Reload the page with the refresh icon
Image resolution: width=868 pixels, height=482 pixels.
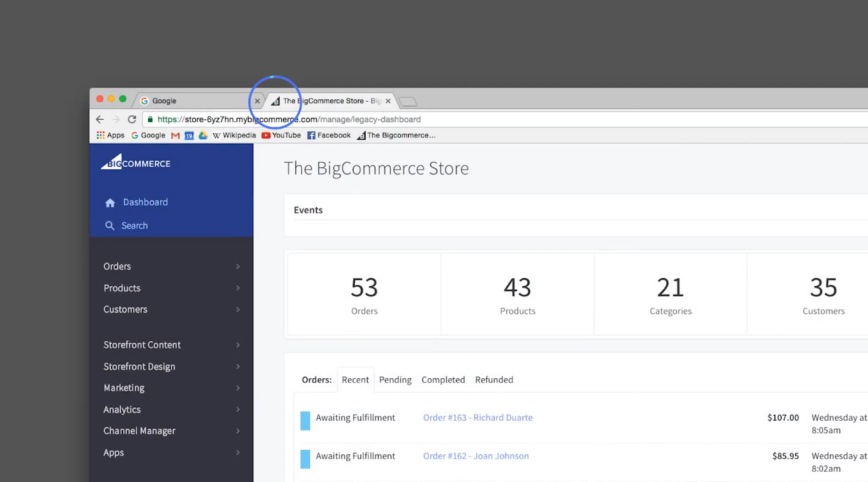pyautogui.click(x=132, y=119)
